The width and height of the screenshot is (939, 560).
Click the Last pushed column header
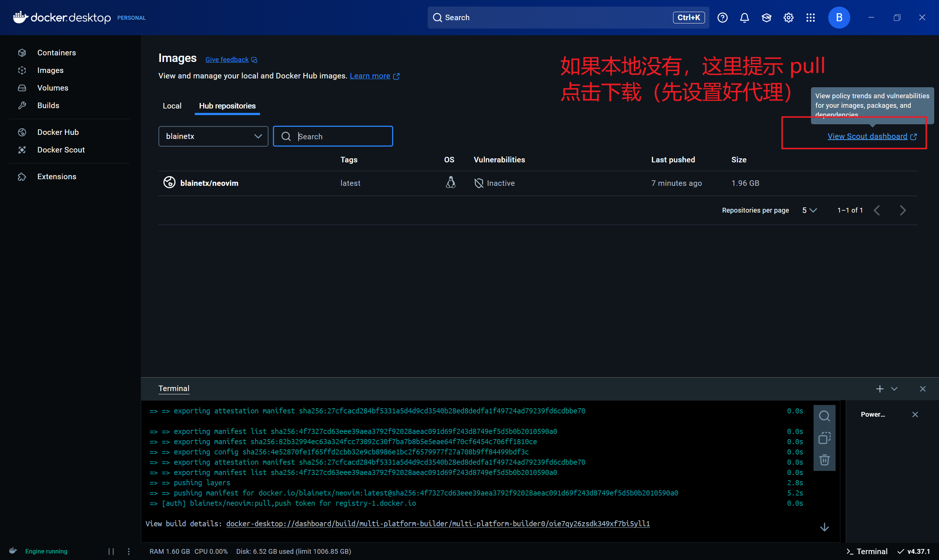pyautogui.click(x=673, y=160)
